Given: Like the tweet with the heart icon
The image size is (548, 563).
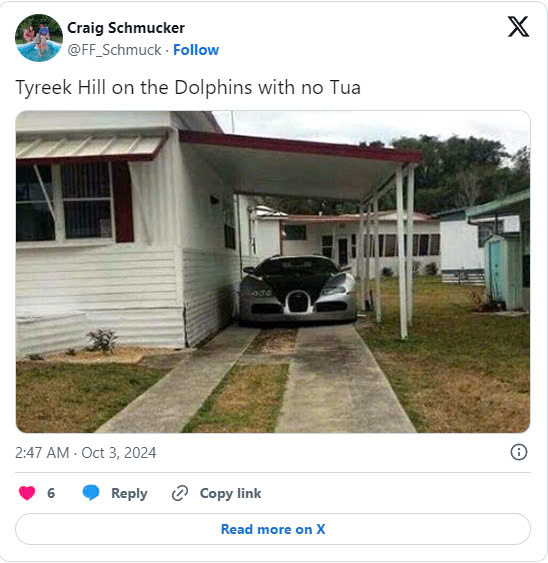Looking at the screenshot, I should (27, 493).
